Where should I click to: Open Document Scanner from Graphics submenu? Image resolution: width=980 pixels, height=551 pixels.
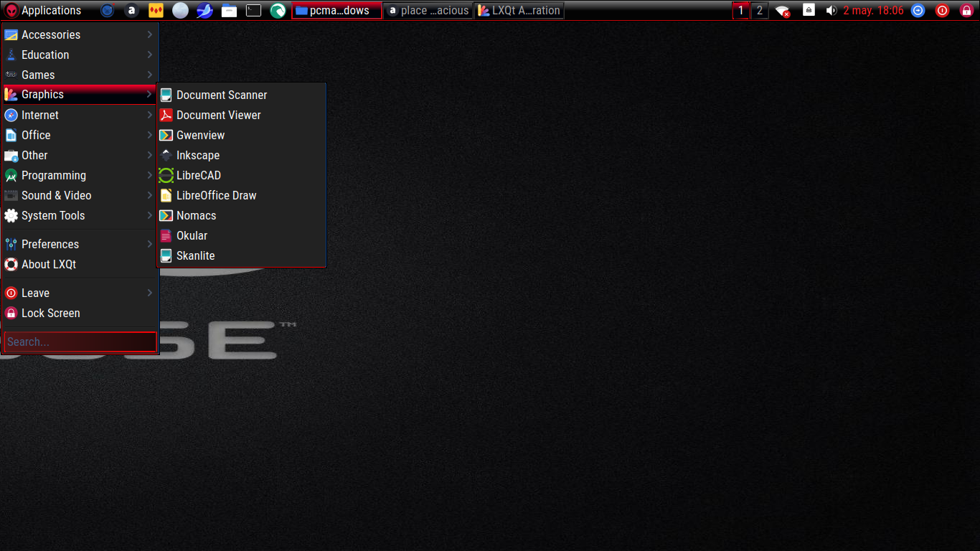[241, 95]
